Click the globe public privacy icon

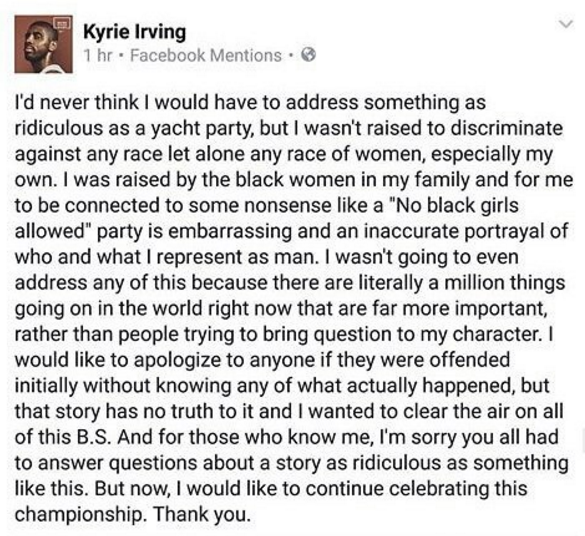tap(308, 55)
